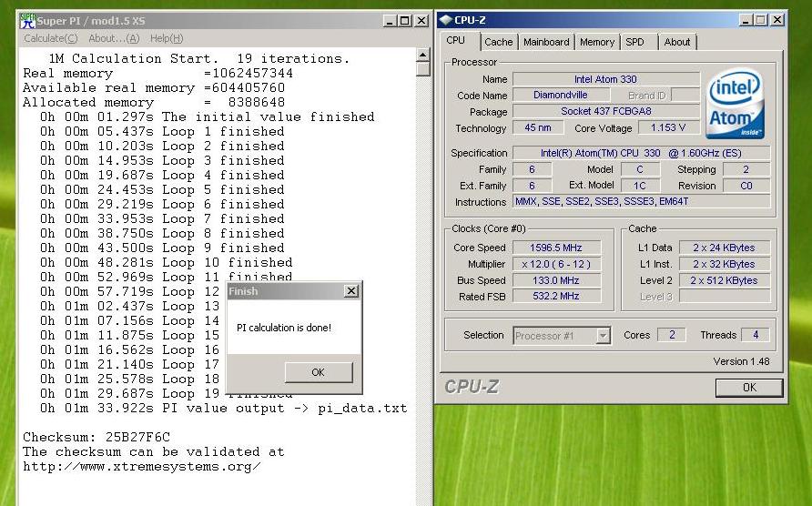Click the Name field Intel Atom 330
The width and height of the screenshot is (812, 506).
pyautogui.click(x=606, y=79)
